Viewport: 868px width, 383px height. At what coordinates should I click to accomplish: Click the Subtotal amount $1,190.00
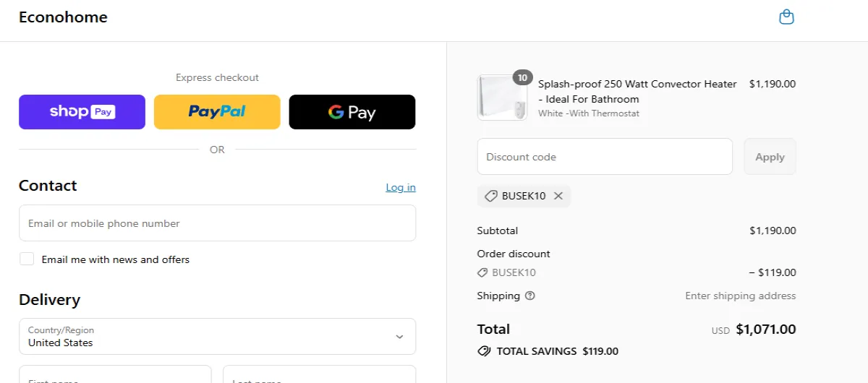(x=773, y=231)
